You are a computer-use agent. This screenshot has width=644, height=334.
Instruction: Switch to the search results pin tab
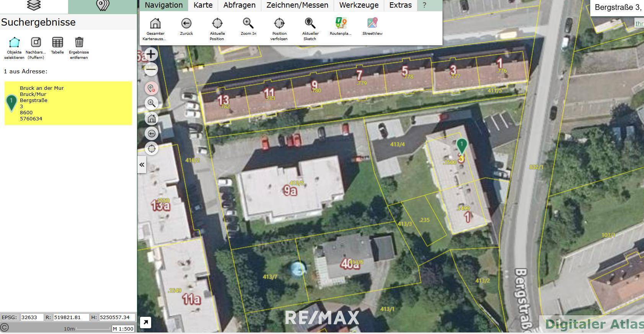tap(103, 6)
